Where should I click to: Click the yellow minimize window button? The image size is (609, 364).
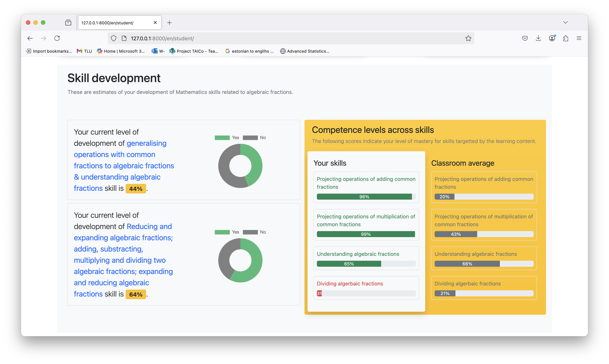[36, 22]
